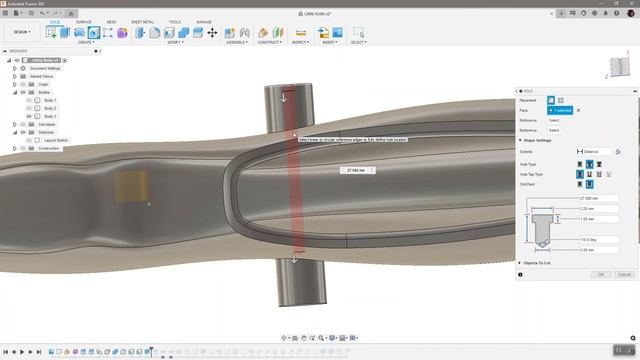Select the Create Sketch tool
Screen dimensions: 640x360
51,32
